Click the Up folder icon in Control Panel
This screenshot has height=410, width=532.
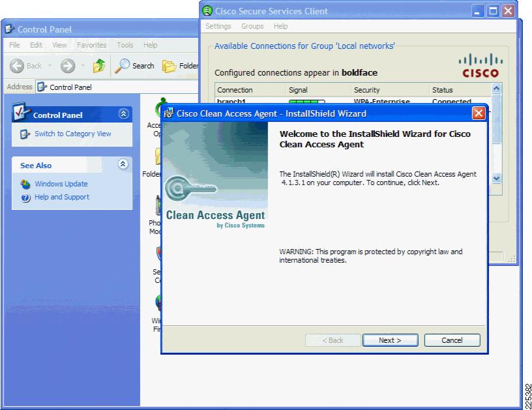(x=99, y=66)
